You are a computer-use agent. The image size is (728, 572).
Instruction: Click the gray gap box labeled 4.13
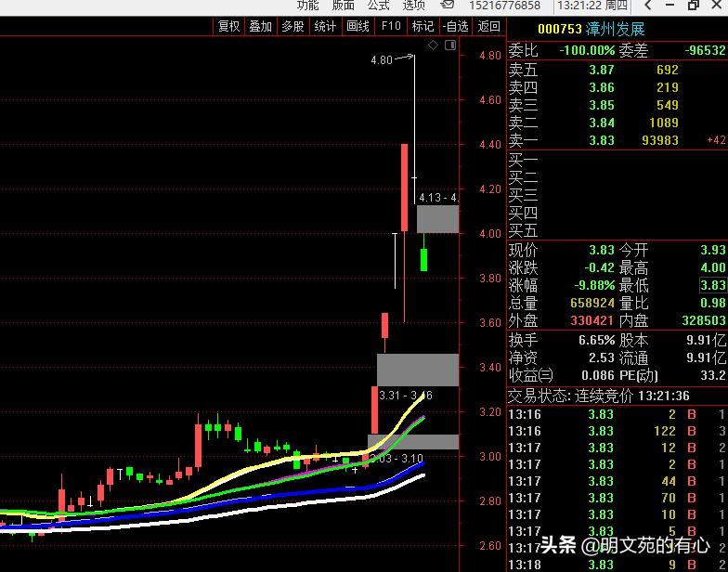click(438, 219)
